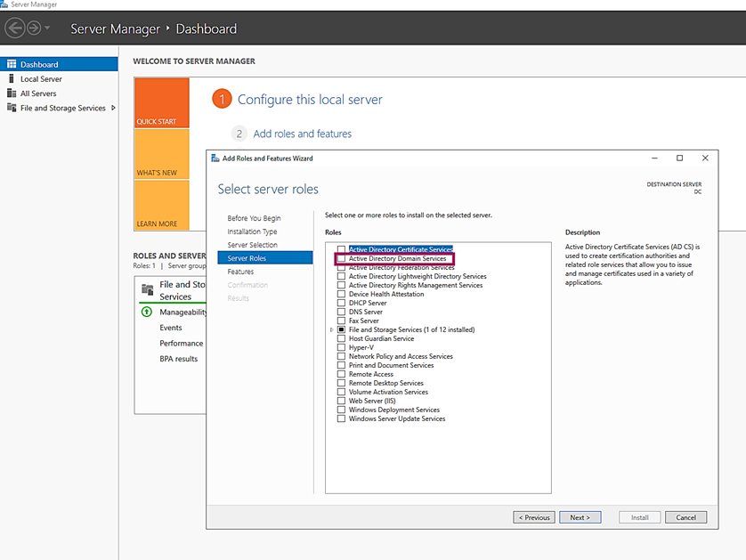Click the wizard title bar icon
This screenshot has height=560, width=746.
coord(215,158)
